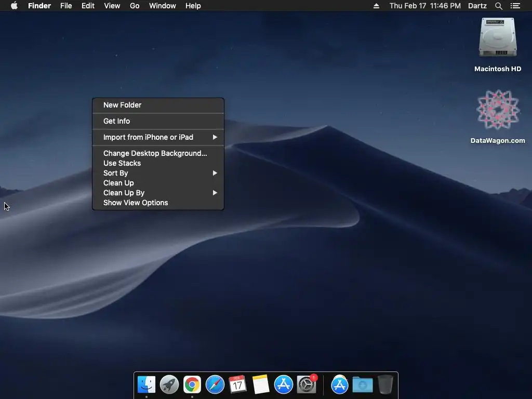
Task: Open App Store icon beside Notes
Action: [283, 384]
